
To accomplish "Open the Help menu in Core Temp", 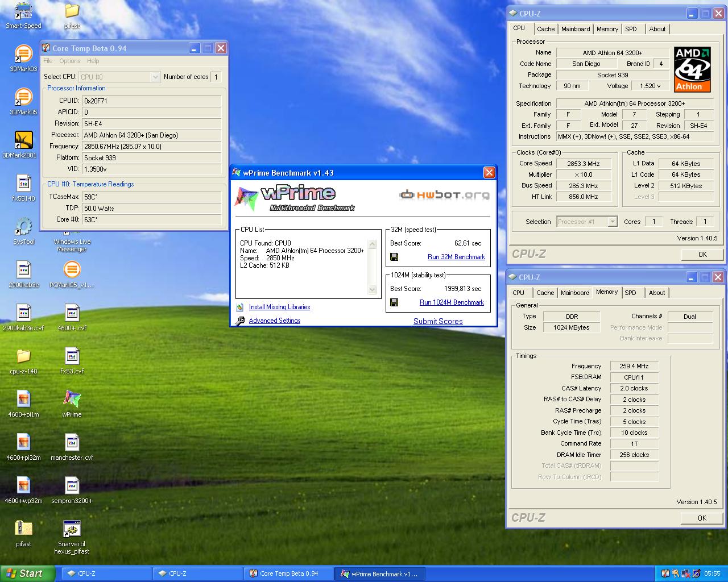I will click(x=93, y=61).
